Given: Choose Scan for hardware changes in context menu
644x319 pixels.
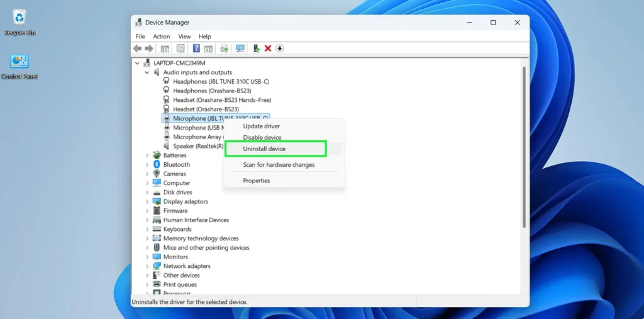Looking at the screenshot, I should (x=284, y=165).
